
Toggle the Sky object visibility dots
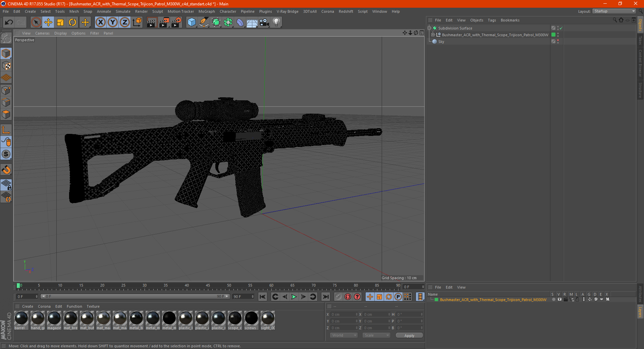tap(558, 42)
